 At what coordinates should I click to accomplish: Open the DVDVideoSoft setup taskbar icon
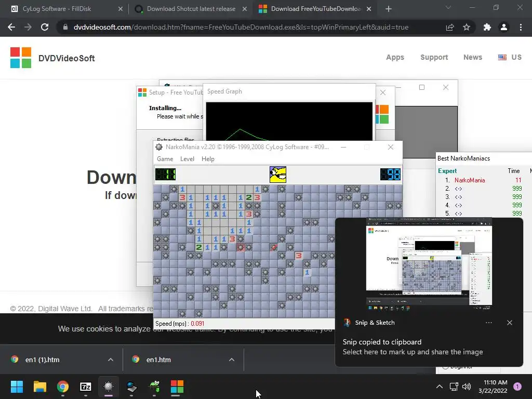[x=177, y=387]
